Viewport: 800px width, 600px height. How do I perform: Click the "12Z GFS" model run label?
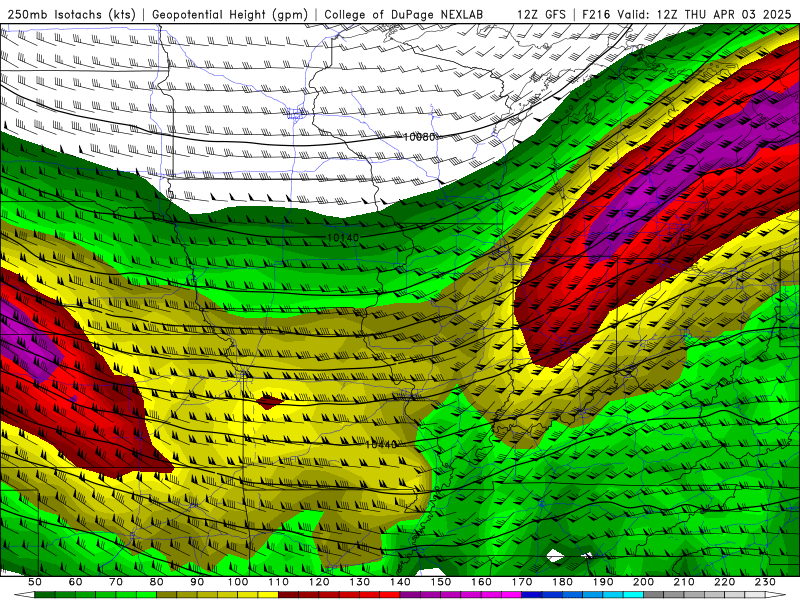pos(541,14)
